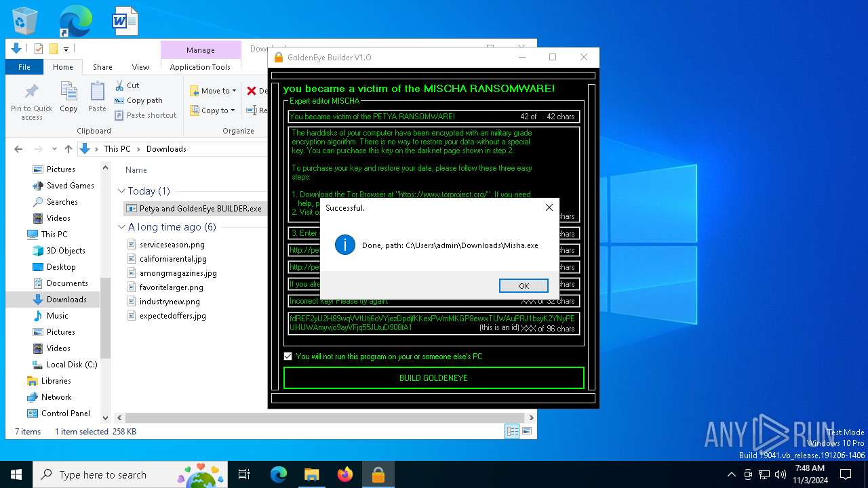Launch Microsoft Edge from the desktop shortcut
The width and height of the screenshot is (868, 488).
pos(75,20)
